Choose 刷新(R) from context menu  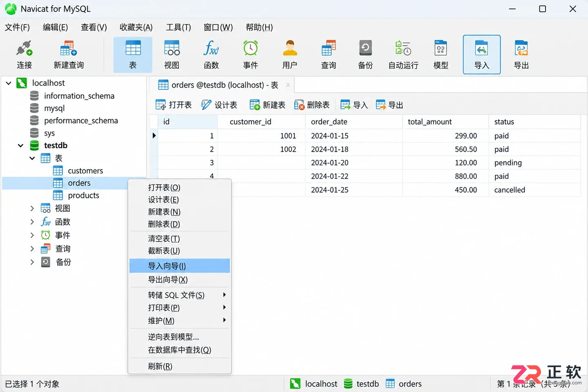tap(180, 366)
